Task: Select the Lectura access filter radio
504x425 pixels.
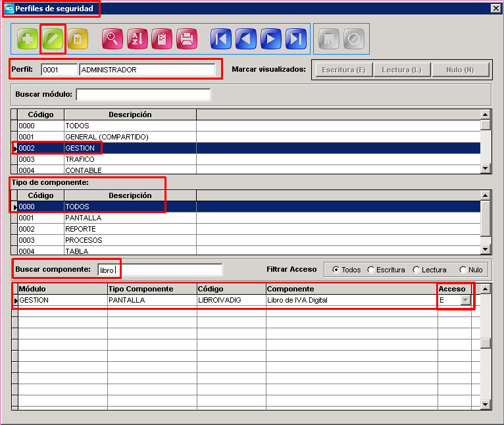Action: tap(416, 270)
